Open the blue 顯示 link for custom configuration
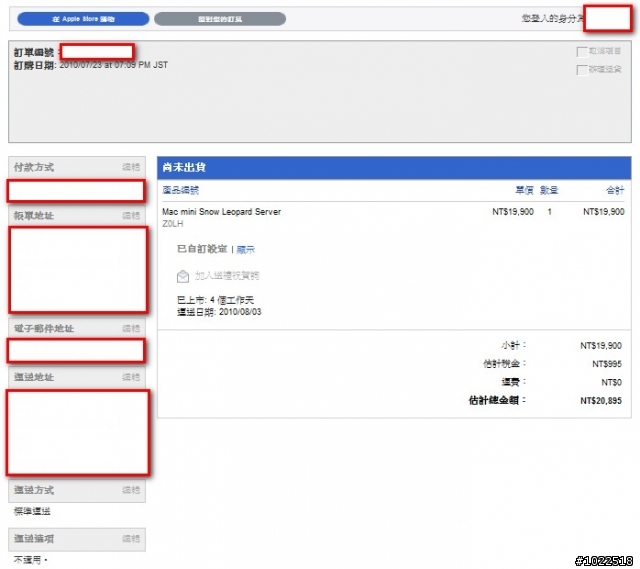Screen dimensions: 640x569 click(x=245, y=249)
